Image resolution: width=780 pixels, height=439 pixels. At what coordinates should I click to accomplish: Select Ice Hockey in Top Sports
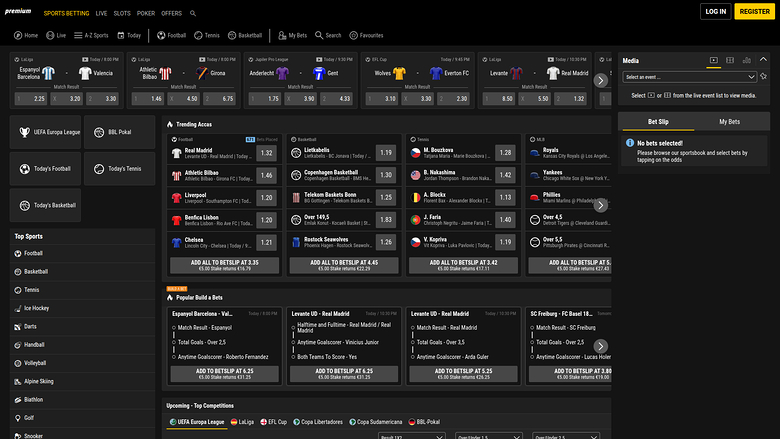point(83,308)
